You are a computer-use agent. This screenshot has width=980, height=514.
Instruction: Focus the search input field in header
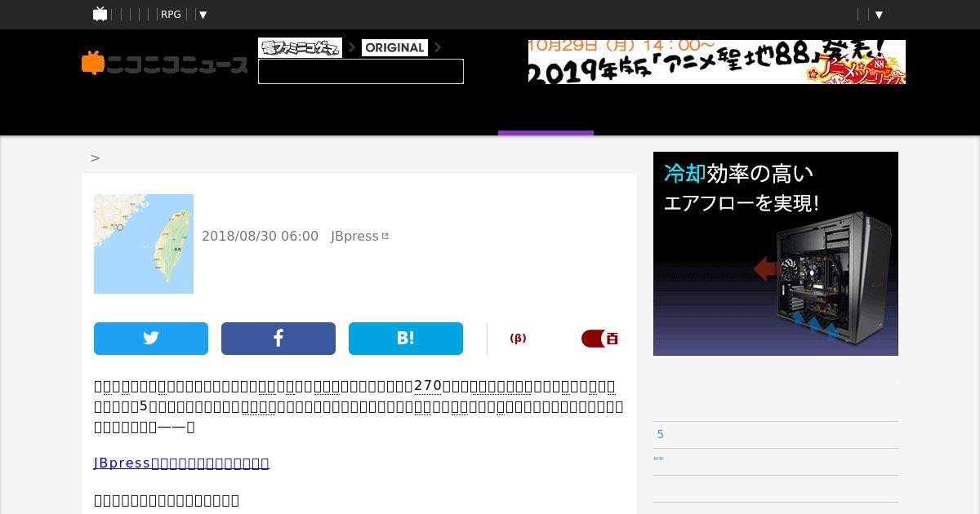click(361, 72)
